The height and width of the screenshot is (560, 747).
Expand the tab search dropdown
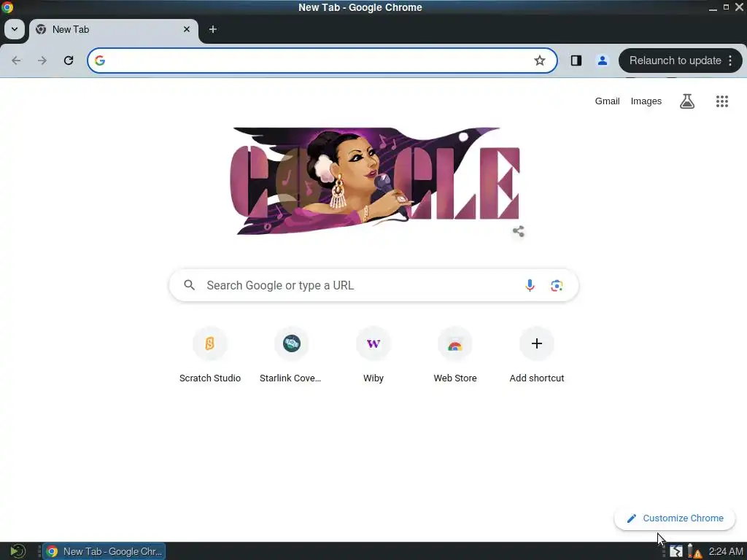(15, 29)
